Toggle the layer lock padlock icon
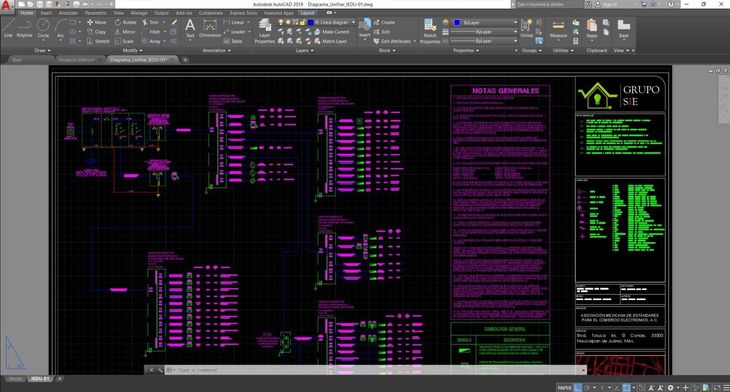 [302, 22]
